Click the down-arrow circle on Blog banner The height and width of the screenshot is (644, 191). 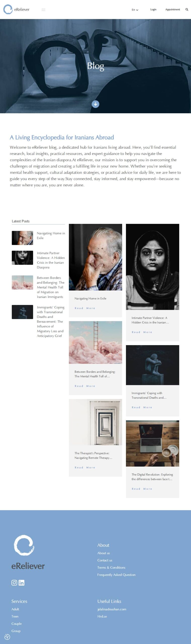(x=95, y=104)
